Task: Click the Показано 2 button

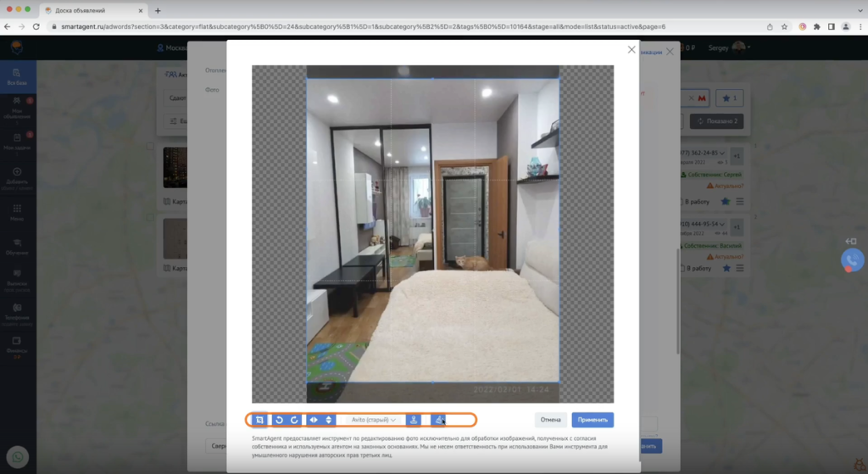Action: coord(717,120)
